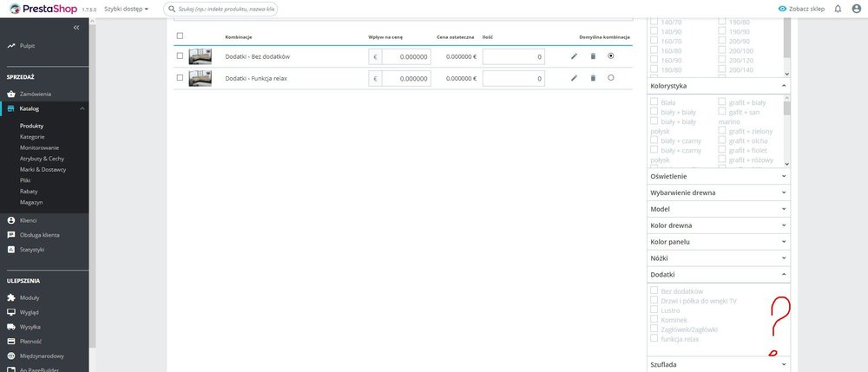Collapse the sidebar with double-chevron icon
The width and height of the screenshot is (868, 372).
pos(76,27)
